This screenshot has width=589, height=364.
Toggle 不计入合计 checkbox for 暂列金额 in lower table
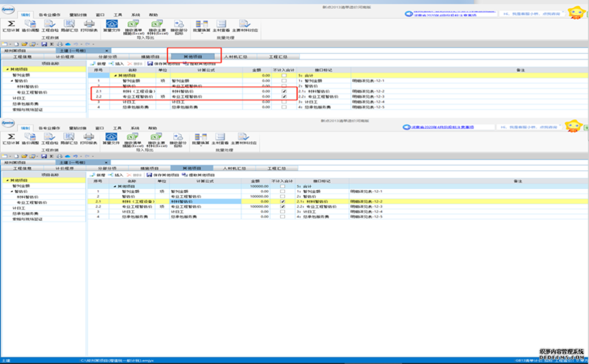284,192
